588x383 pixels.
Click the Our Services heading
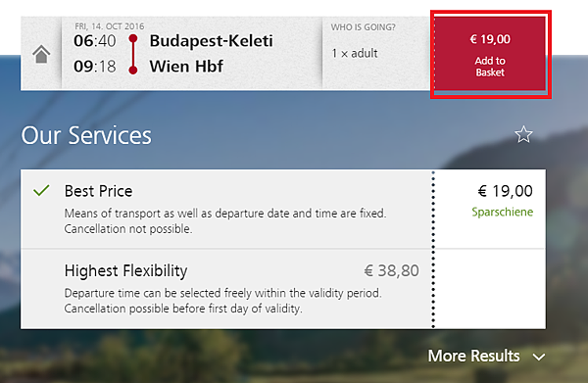[x=86, y=135]
